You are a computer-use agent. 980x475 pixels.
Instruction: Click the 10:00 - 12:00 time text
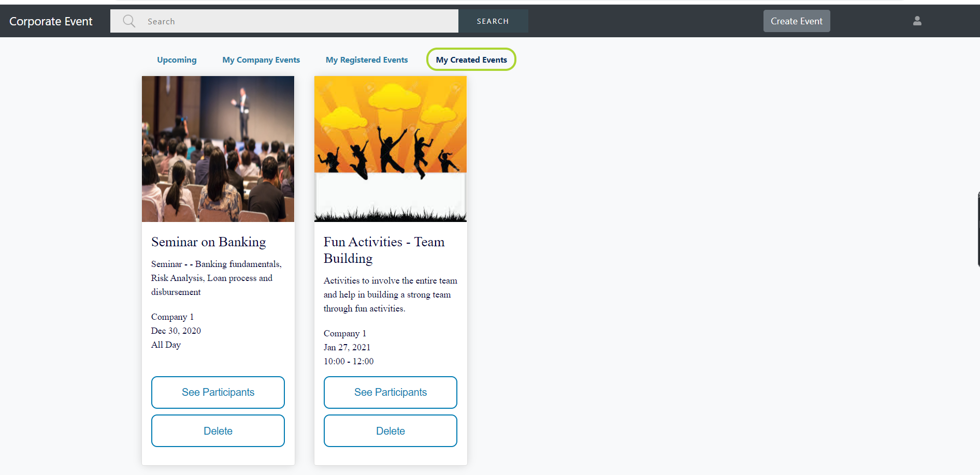pyautogui.click(x=349, y=361)
